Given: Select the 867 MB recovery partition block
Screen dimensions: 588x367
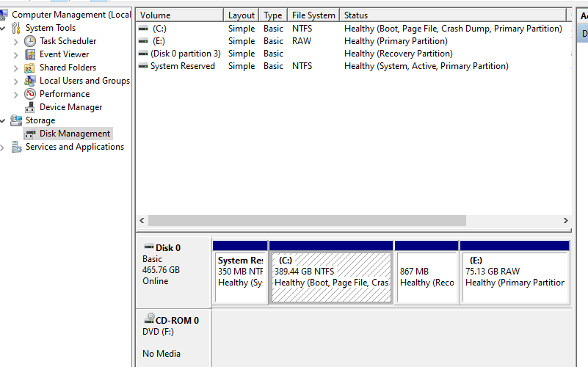Looking at the screenshot, I should pos(427,277).
